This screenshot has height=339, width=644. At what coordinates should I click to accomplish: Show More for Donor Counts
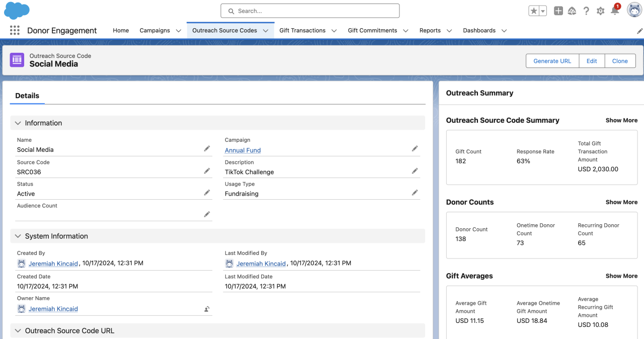coord(621,202)
